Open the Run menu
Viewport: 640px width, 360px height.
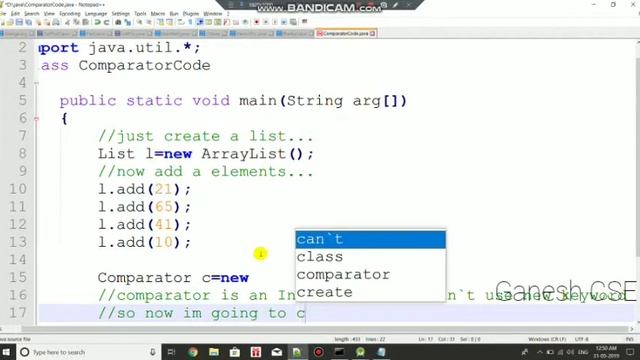pyautogui.click(x=174, y=13)
